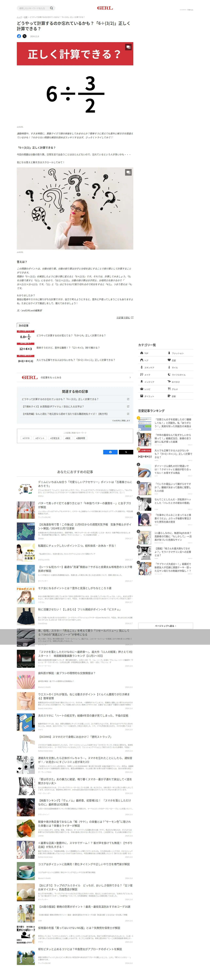Select the #通勤時間 keyword tag

(80, 438)
